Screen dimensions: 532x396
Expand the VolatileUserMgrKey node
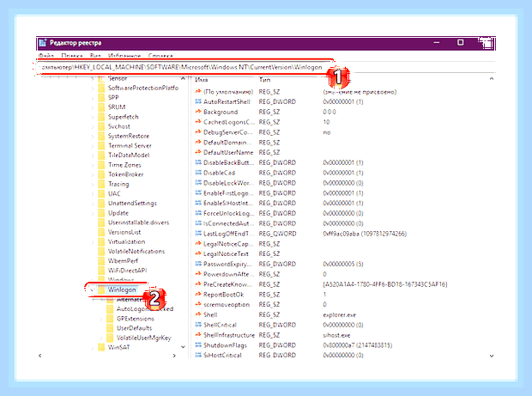point(100,338)
